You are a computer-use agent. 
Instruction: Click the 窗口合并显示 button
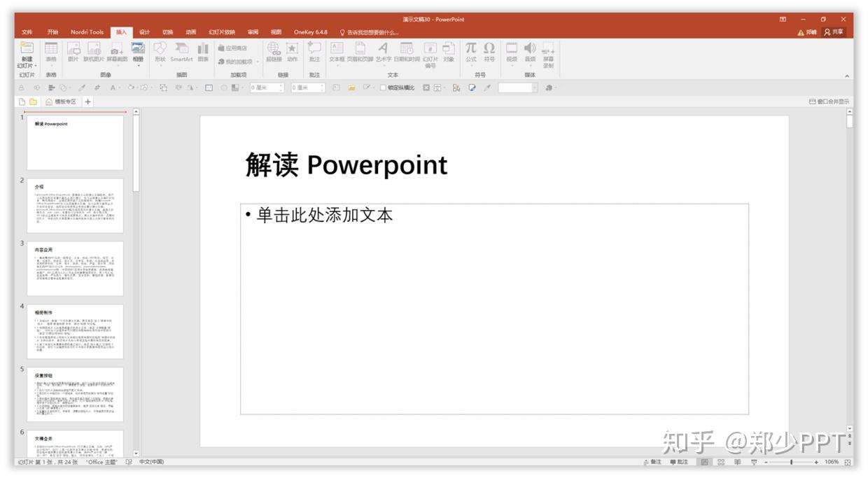click(x=829, y=101)
